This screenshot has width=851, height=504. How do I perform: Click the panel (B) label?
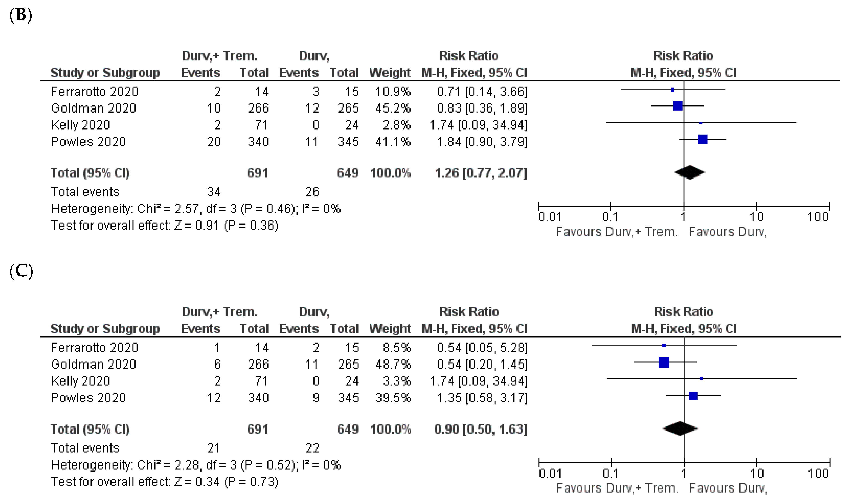tap(21, 15)
